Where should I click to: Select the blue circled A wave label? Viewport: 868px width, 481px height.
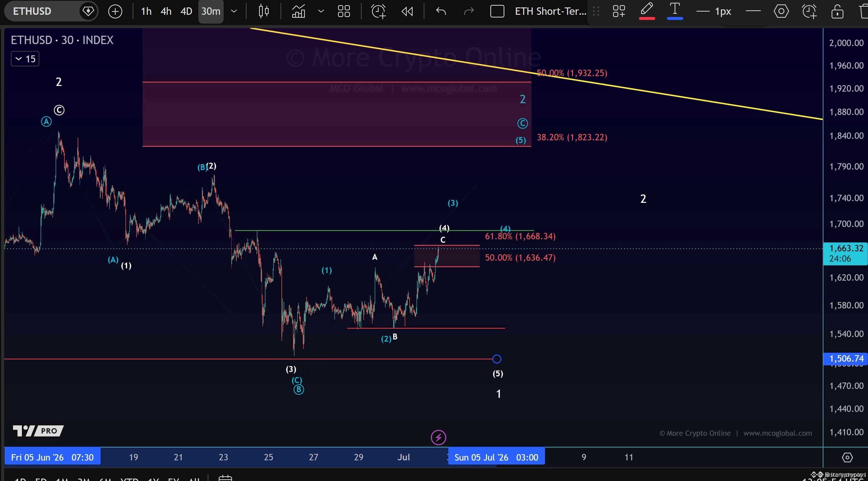[x=46, y=121]
